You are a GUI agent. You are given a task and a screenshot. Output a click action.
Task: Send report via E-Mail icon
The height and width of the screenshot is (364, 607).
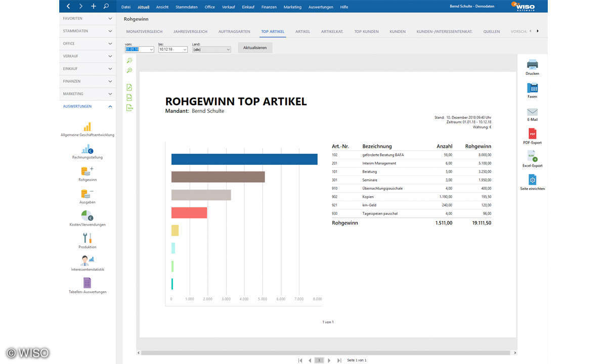[532, 112]
